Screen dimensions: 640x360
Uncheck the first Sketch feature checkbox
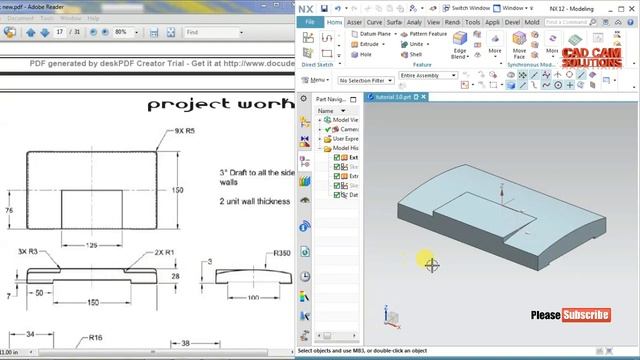tap(337, 167)
